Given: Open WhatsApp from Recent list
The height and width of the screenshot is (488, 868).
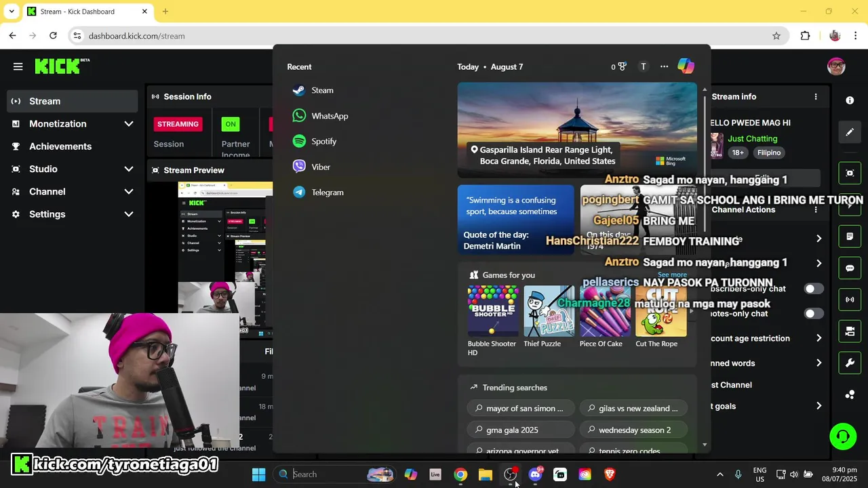Looking at the screenshot, I should point(320,116).
